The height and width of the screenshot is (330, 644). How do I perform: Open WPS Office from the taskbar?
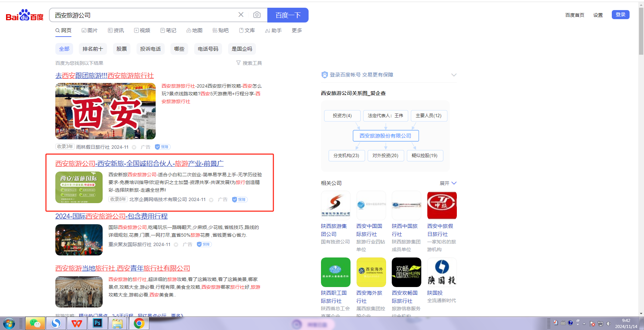pos(76,323)
